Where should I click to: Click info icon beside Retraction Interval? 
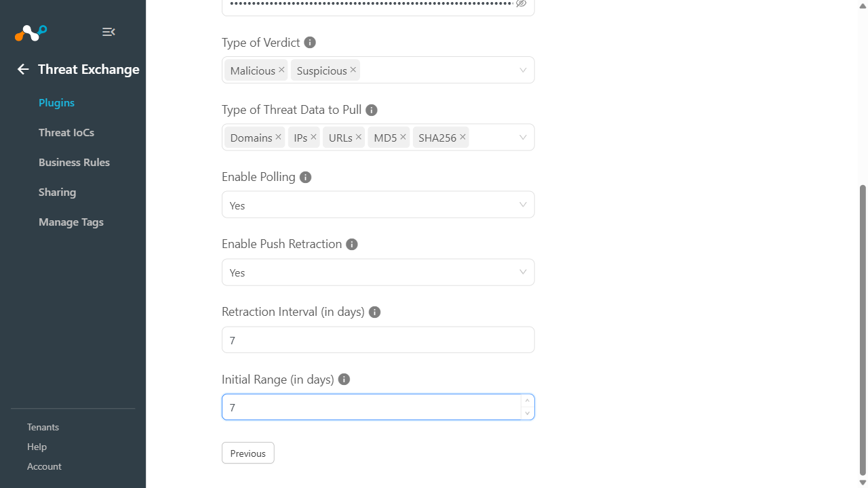374,312
